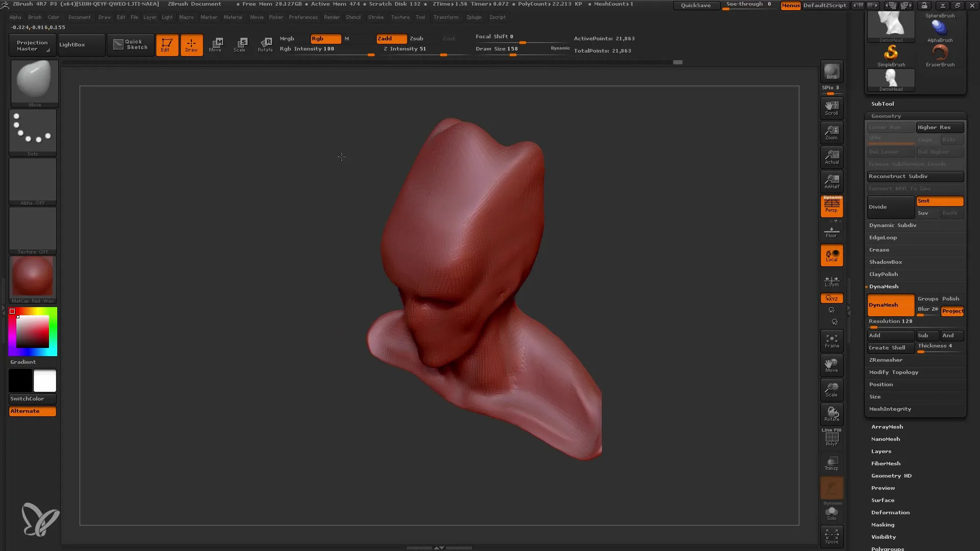Toggle the Floor grid icon
The height and width of the screenshot is (551, 980).
click(831, 232)
